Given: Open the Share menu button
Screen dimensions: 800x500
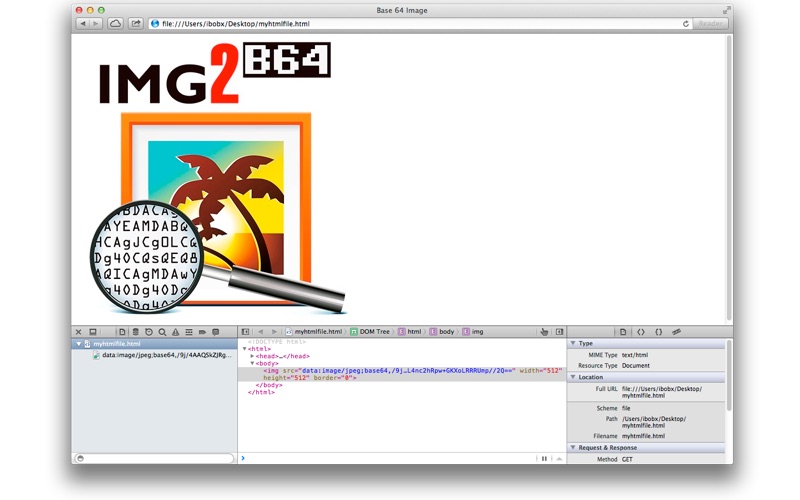Looking at the screenshot, I should 136,23.
